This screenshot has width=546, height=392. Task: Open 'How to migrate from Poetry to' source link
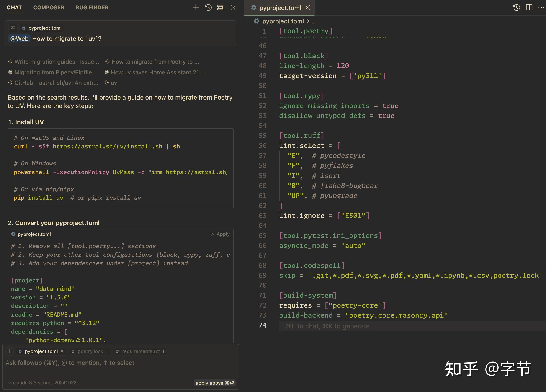click(x=153, y=62)
